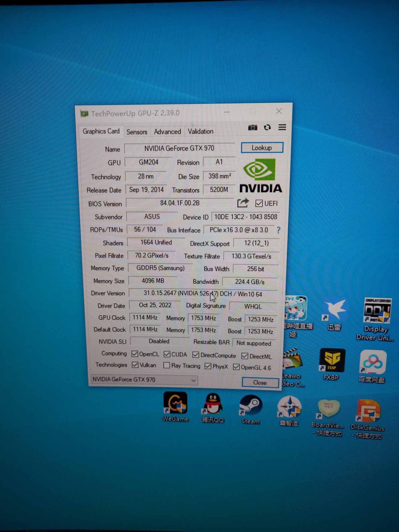The image size is (399, 532).
Task: Click the Bus Interface question mark icon
Action: pos(278,230)
